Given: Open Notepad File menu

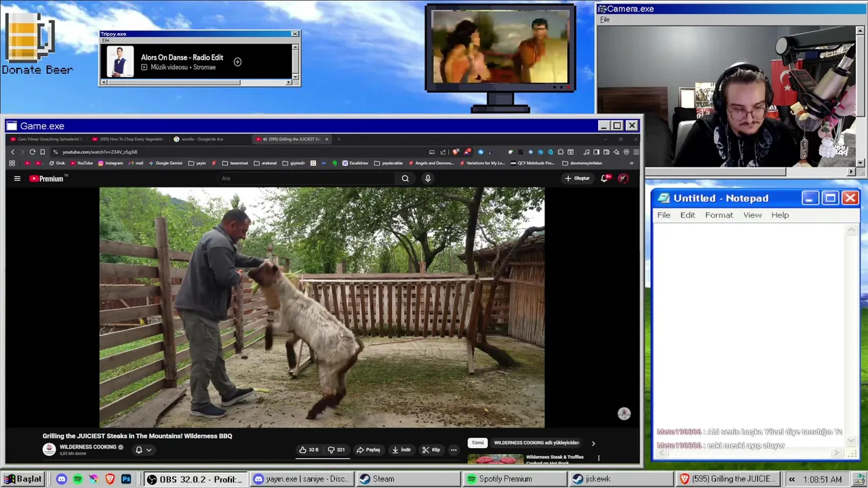Looking at the screenshot, I should (664, 215).
